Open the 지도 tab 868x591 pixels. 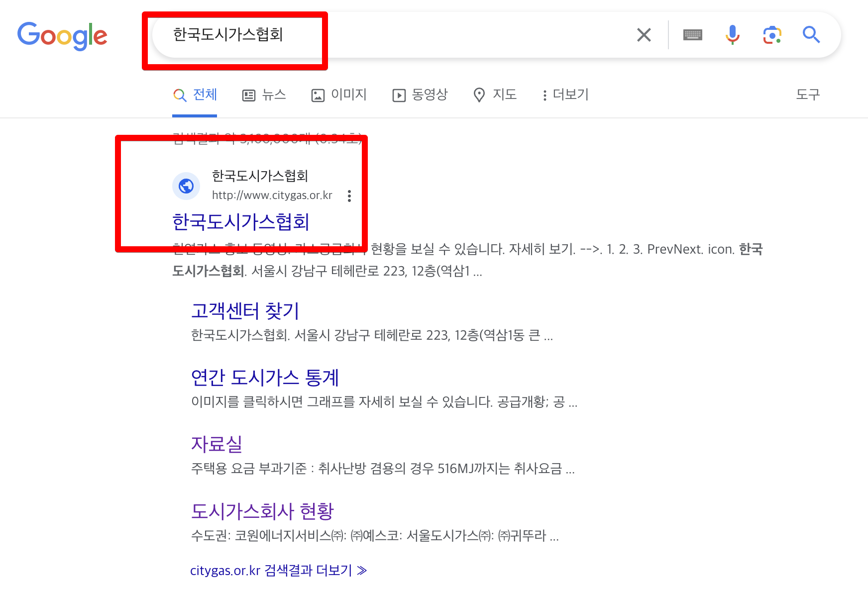point(495,95)
